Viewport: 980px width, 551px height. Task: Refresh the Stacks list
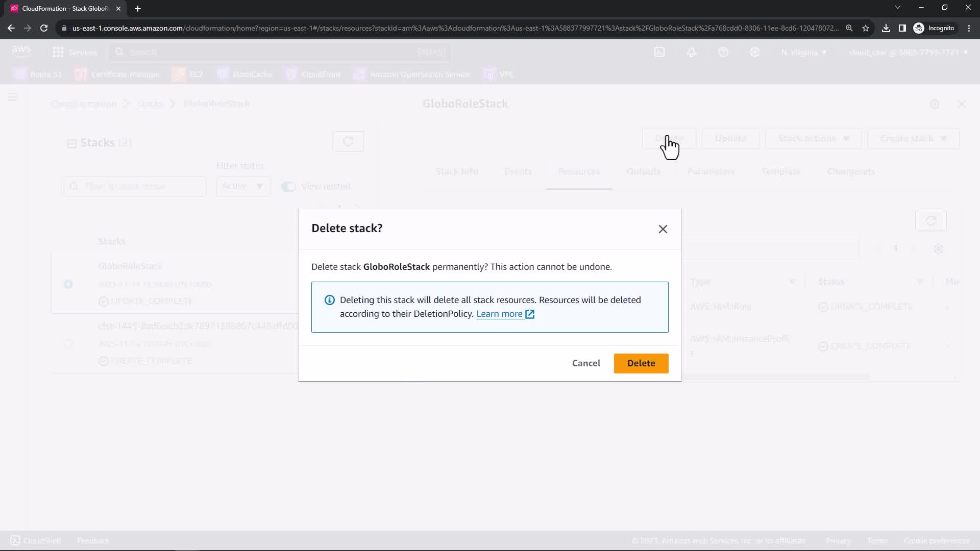[x=348, y=141]
